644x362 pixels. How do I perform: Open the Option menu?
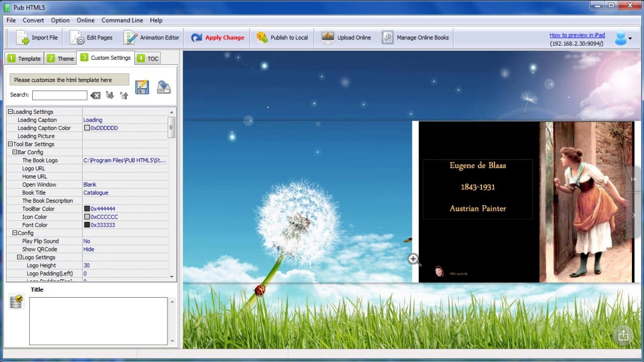coord(60,20)
